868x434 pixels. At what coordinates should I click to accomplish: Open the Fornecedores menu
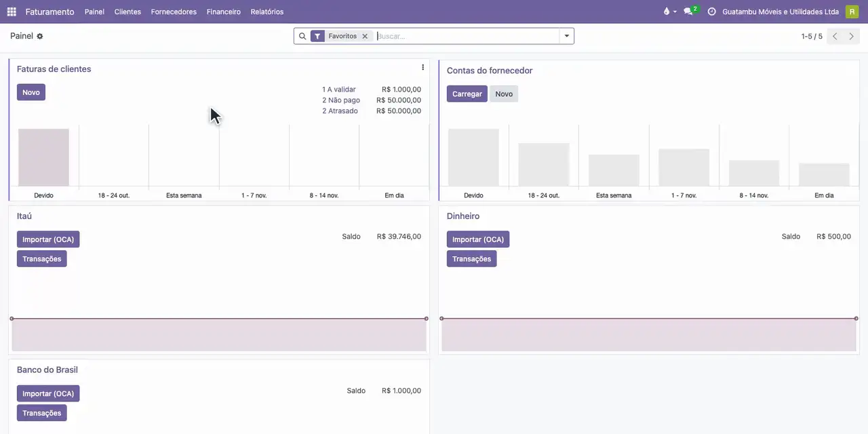(x=174, y=12)
